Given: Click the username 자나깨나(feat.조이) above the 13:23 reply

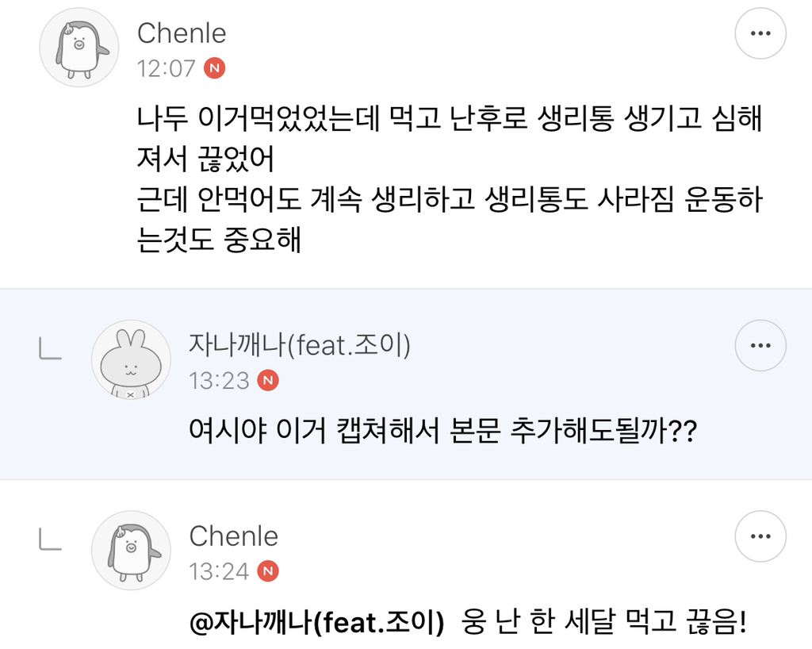Looking at the screenshot, I should point(299,345).
